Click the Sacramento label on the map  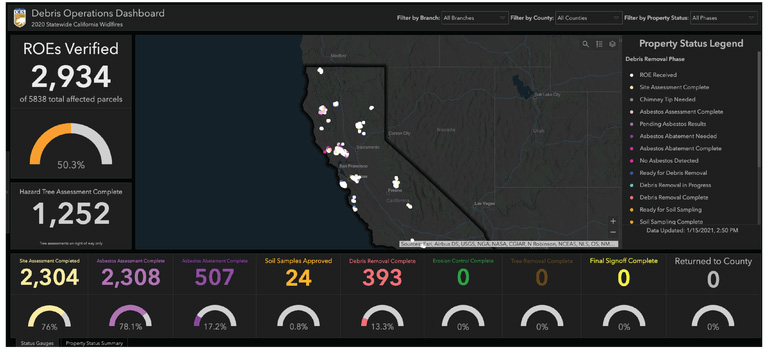point(368,147)
